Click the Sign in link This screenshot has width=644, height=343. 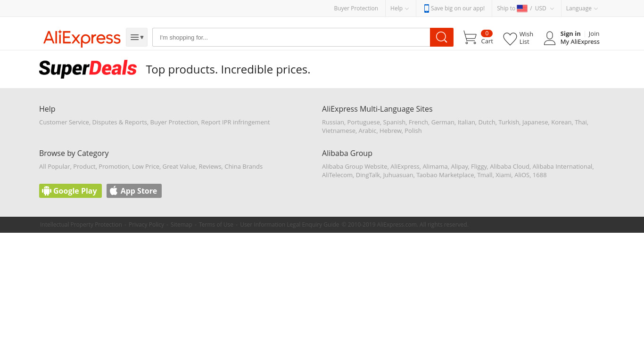tap(570, 33)
